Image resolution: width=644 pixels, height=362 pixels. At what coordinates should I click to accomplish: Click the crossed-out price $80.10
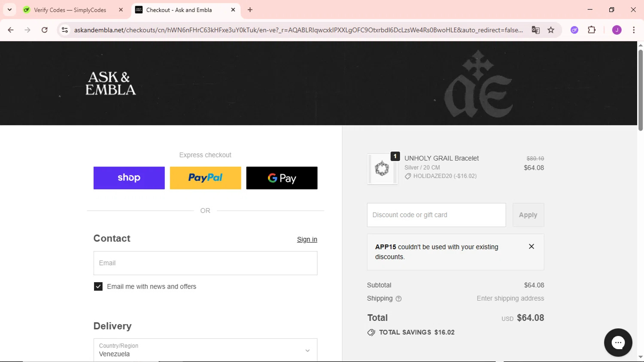535,158
